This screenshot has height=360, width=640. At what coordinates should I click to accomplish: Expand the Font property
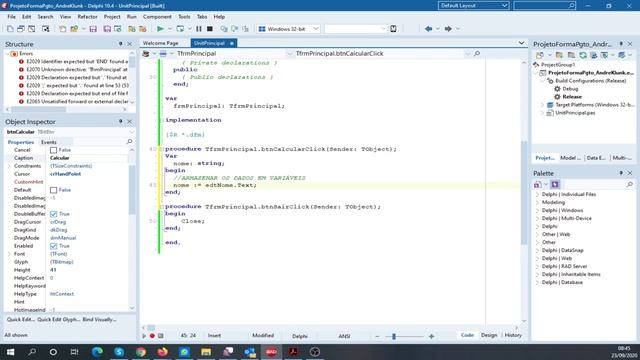point(9,254)
